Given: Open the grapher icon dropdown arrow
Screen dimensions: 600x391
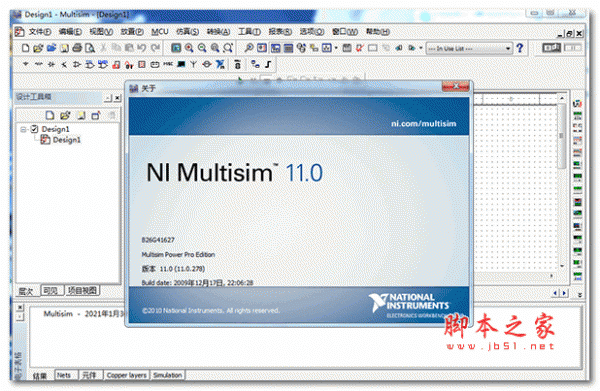Looking at the screenshot, I should point(336,48).
